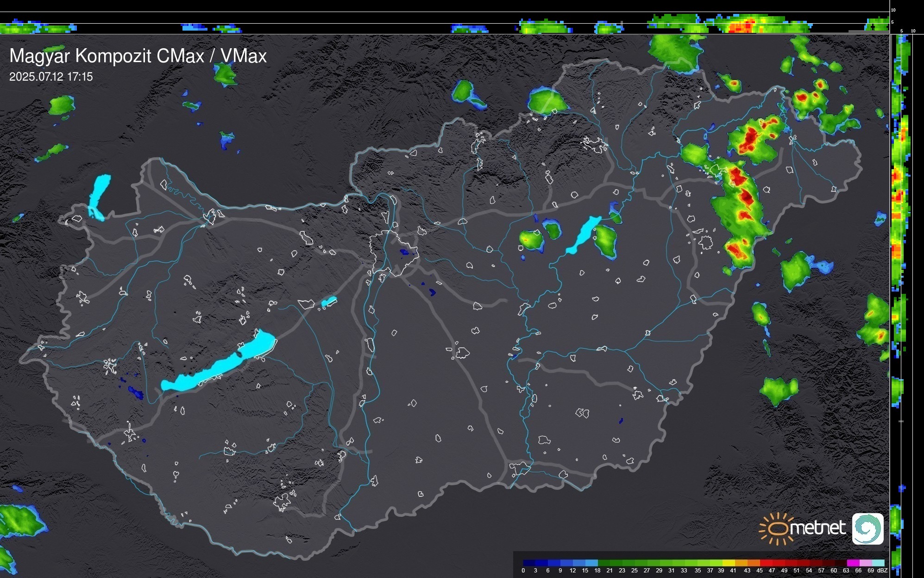
Task: Select the light cyan 69 dBZ swatch
Action: coord(878,563)
